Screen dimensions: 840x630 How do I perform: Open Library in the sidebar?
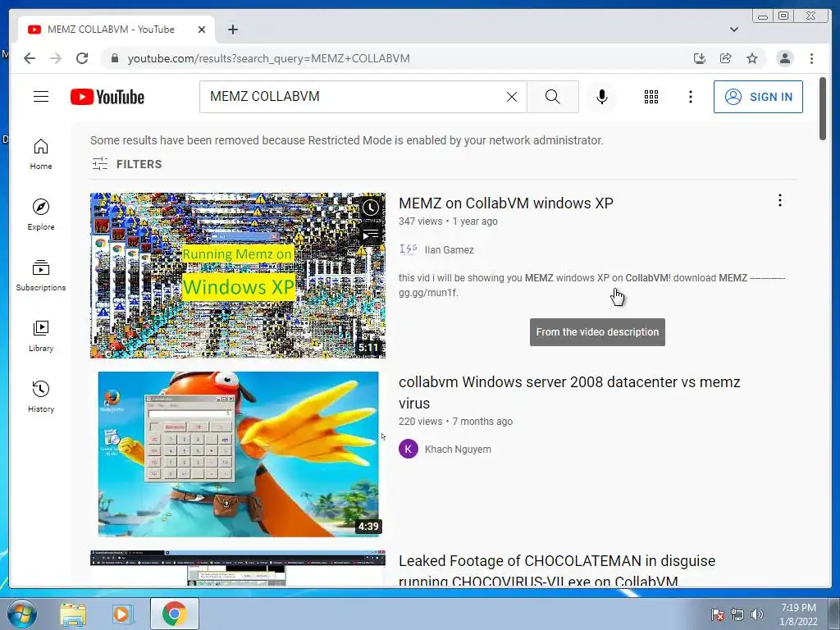point(41,336)
